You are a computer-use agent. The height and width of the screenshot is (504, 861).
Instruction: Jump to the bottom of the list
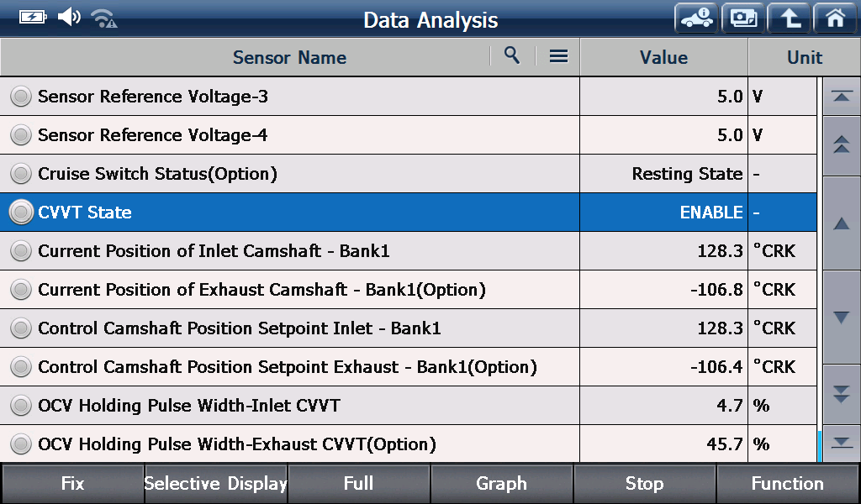(842, 444)
